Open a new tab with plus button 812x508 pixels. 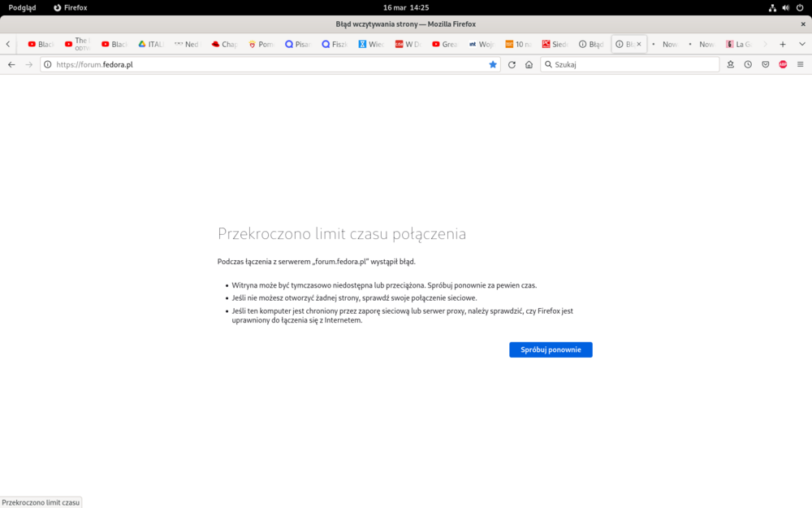tap(783, 45)
